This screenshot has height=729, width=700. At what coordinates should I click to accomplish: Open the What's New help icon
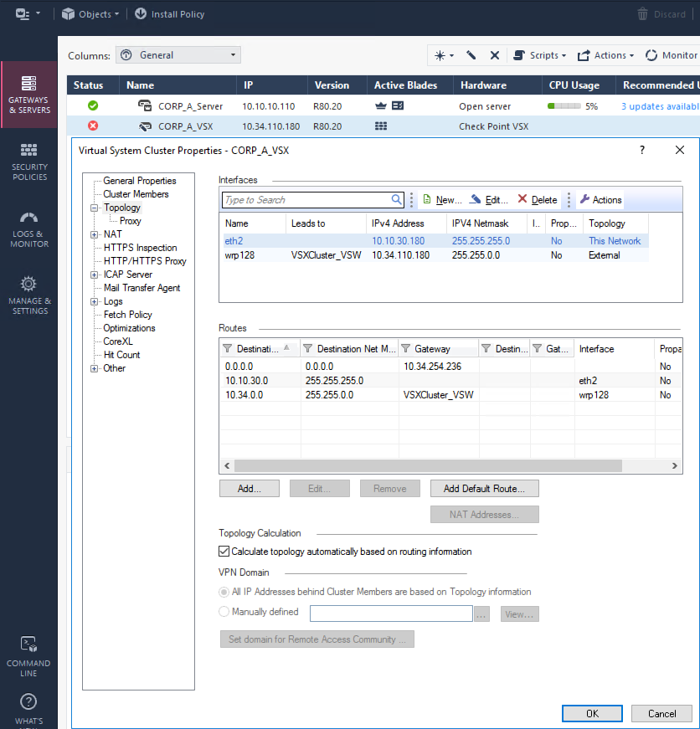pos(28,702)
